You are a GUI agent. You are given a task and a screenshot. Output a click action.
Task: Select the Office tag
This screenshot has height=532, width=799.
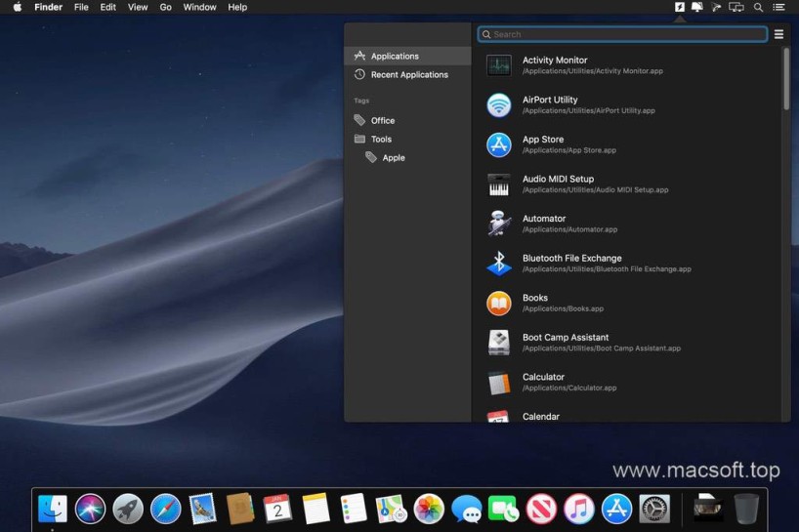383,121
